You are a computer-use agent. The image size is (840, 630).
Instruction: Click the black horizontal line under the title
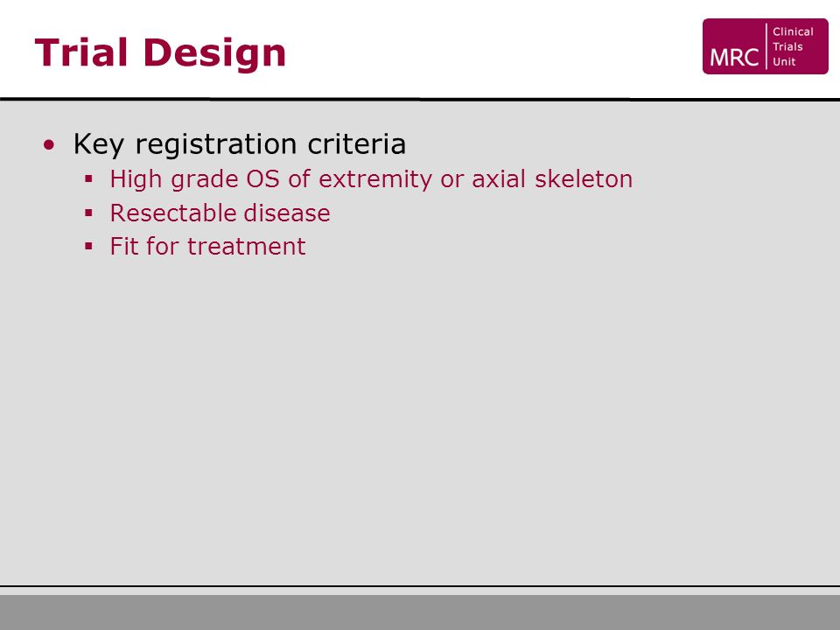(x=420, y=100)
